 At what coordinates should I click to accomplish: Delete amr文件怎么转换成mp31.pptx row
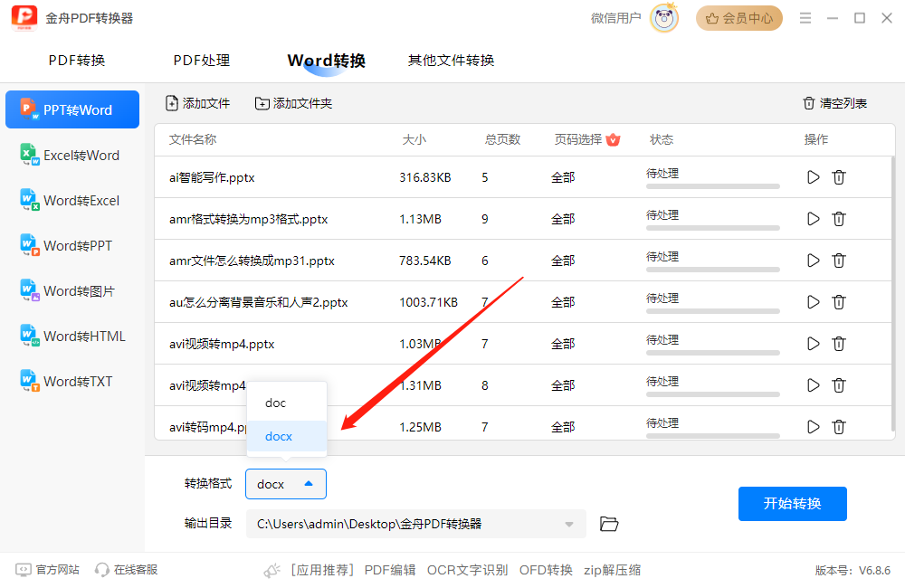click(839, 261)
